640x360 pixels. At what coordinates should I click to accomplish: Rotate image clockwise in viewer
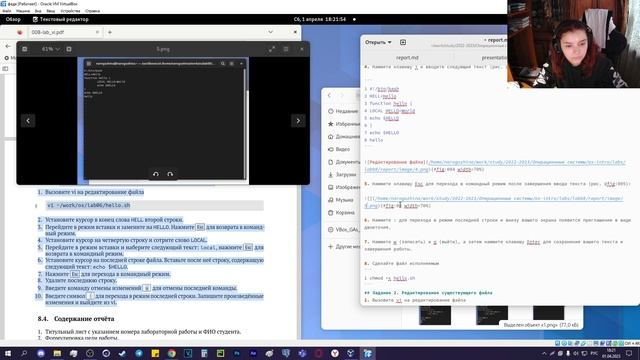click(x=170, y=174)
